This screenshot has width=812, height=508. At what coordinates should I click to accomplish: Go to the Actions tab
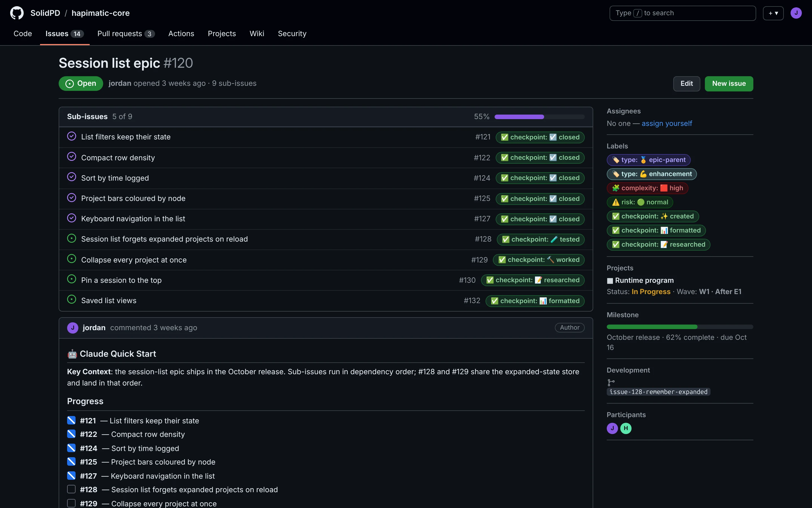click(x=181, y=34)
